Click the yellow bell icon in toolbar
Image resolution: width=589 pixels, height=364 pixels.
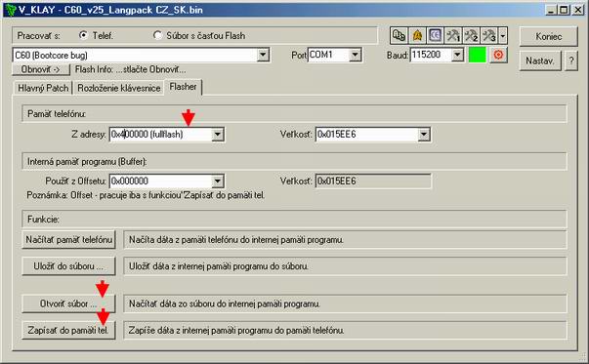(x=417, y=36)
